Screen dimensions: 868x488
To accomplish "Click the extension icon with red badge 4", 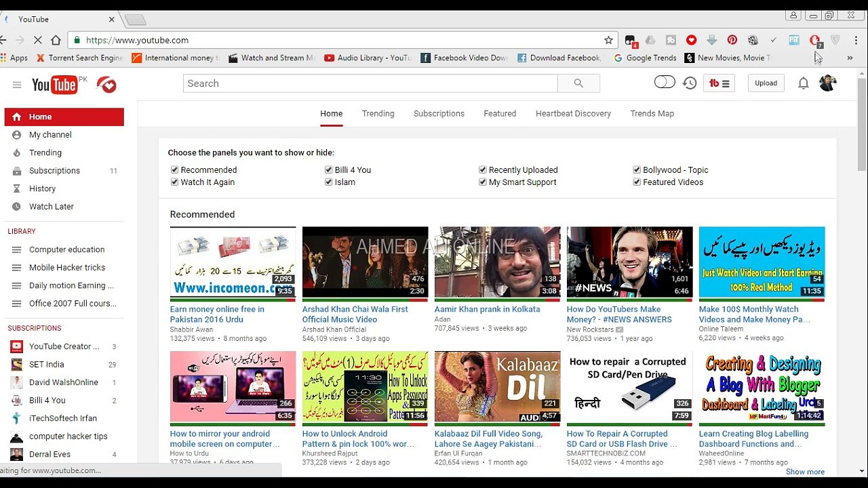I will coord(631,41).
